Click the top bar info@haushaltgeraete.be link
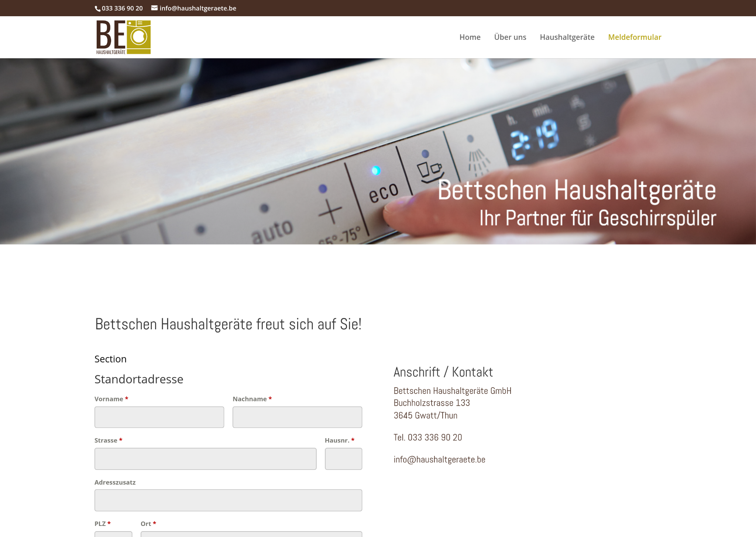Viewport: 756px width, 537px height. (198, 8)
